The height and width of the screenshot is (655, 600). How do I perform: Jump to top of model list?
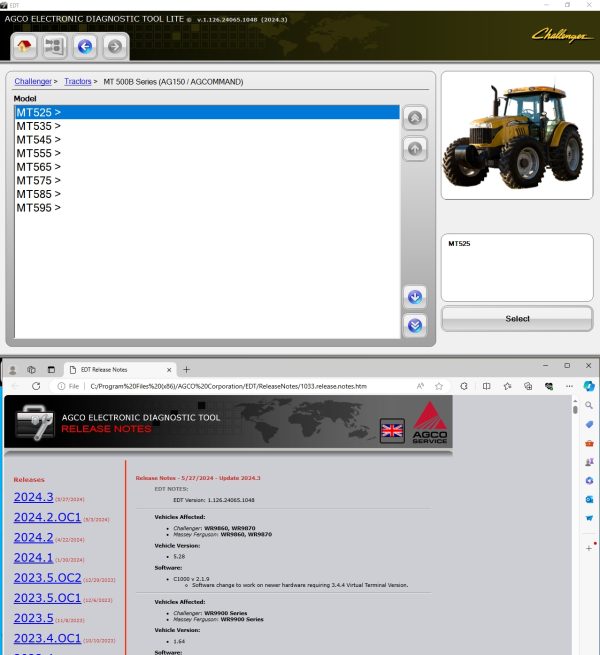click(415, 118)
